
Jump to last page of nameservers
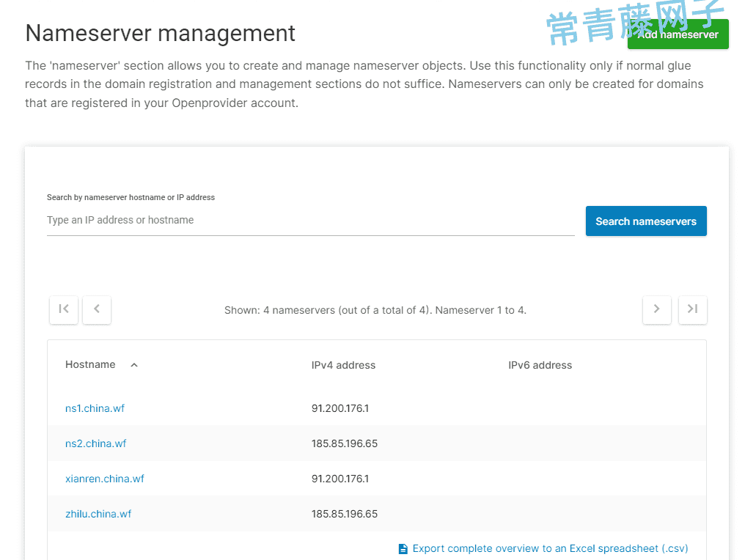coord(692,309)
